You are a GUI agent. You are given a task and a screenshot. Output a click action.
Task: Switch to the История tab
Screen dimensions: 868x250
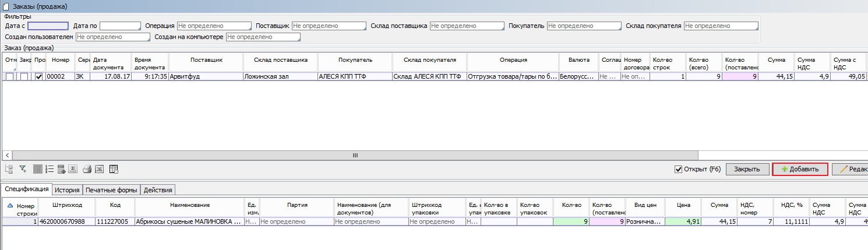click(67, 190)
